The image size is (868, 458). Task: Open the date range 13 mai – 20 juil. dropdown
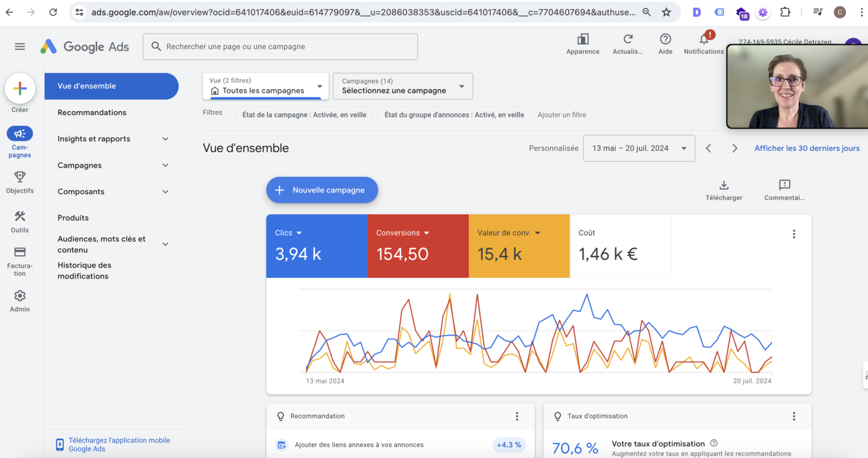tap(639, 148)
